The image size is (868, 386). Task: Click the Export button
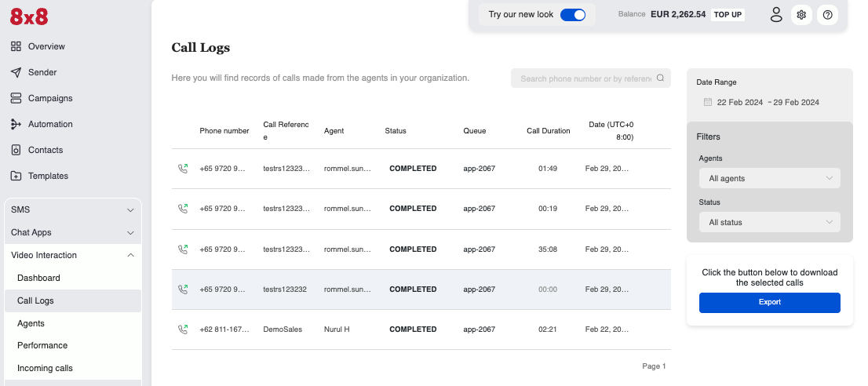(x=769, y=302)
